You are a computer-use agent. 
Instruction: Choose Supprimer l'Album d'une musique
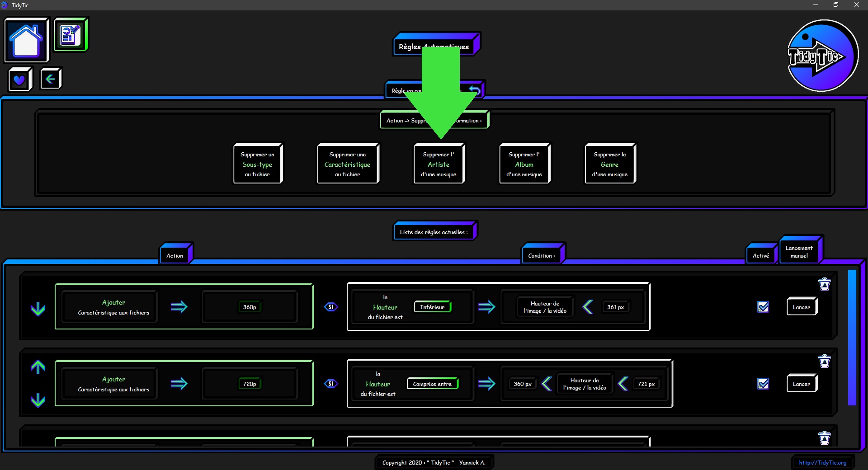pyautogui.click(x=524, y=164)
